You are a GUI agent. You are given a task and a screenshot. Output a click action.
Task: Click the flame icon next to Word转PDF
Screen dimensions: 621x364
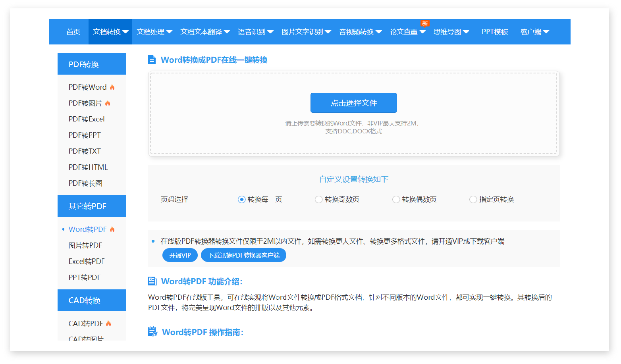point(112,229)
